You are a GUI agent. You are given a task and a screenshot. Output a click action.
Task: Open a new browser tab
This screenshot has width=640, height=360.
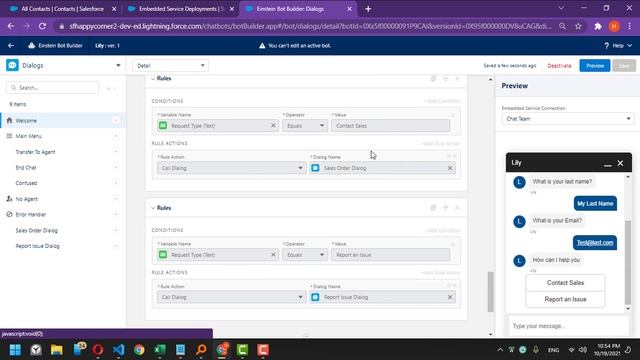(368, 9)
